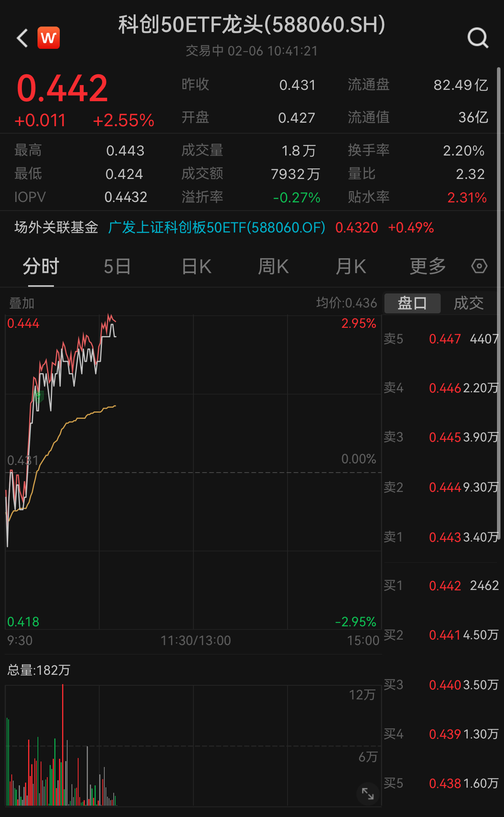504x817 pixels.
Task: Select the 买5 row at 0.438
Action: (x=441, y=783)
